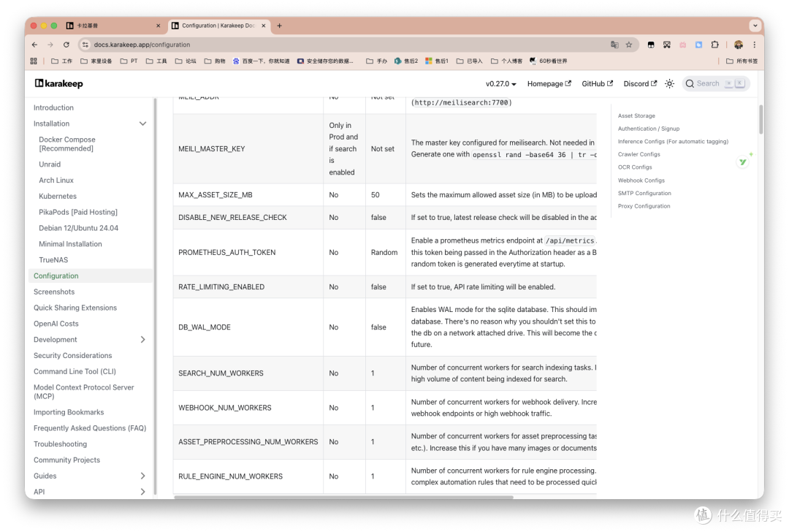This screenshot has height=532, width=789.
Task: Open site information icon in address bar
Action: pyautogui.click(x=85, y=45)
